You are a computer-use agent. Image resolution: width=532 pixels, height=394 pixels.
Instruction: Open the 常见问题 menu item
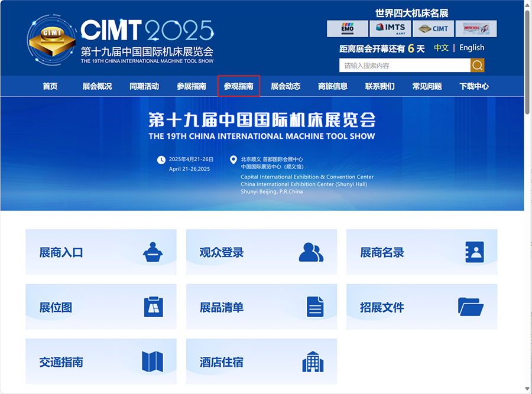(427, 86)
